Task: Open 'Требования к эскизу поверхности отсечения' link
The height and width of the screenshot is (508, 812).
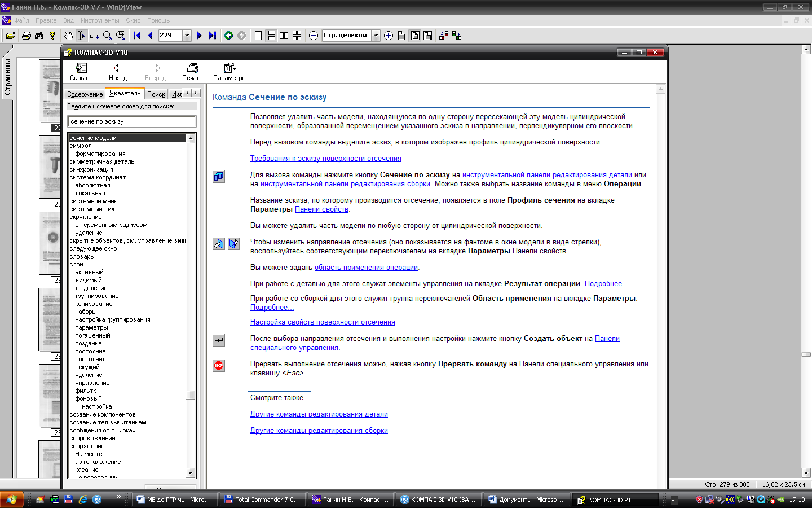Action: 326,159
